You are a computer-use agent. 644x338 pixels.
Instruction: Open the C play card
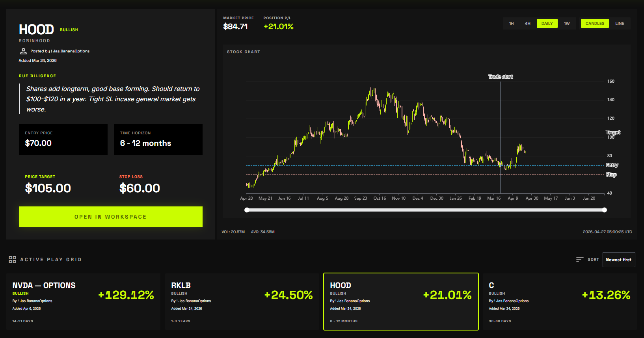560,302
